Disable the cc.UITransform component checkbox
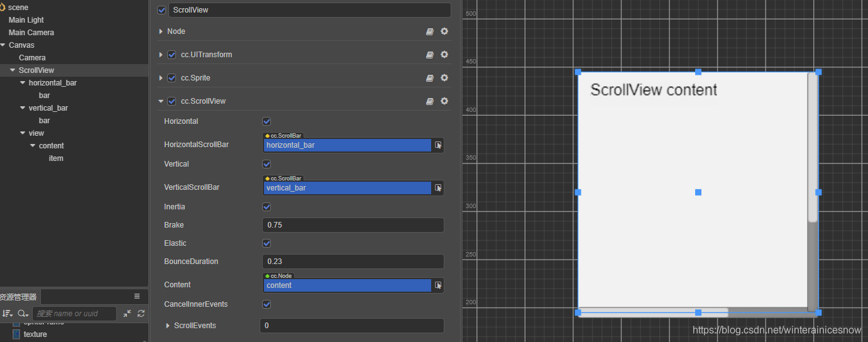Image resolution: width=868 pixels, height=342 pixels. [x=172, y=55]
